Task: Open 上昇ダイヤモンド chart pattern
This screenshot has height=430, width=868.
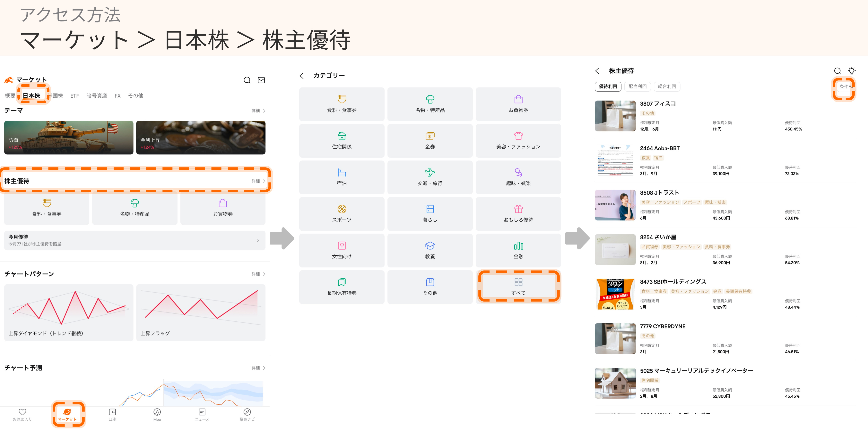Action: (x=69, y=313)
